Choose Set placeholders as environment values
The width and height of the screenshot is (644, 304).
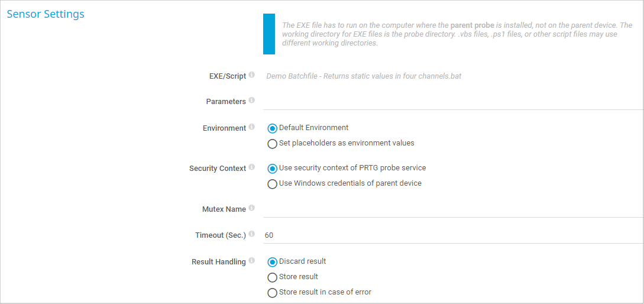click(272, 144)
